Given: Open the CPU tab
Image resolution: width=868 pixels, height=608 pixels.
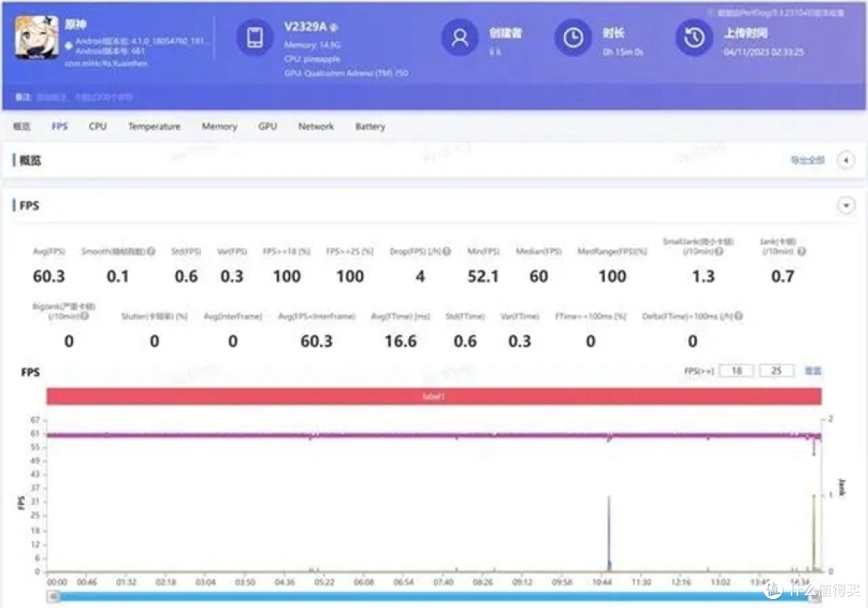Looking at the screenshot, I should coord(97,126).
